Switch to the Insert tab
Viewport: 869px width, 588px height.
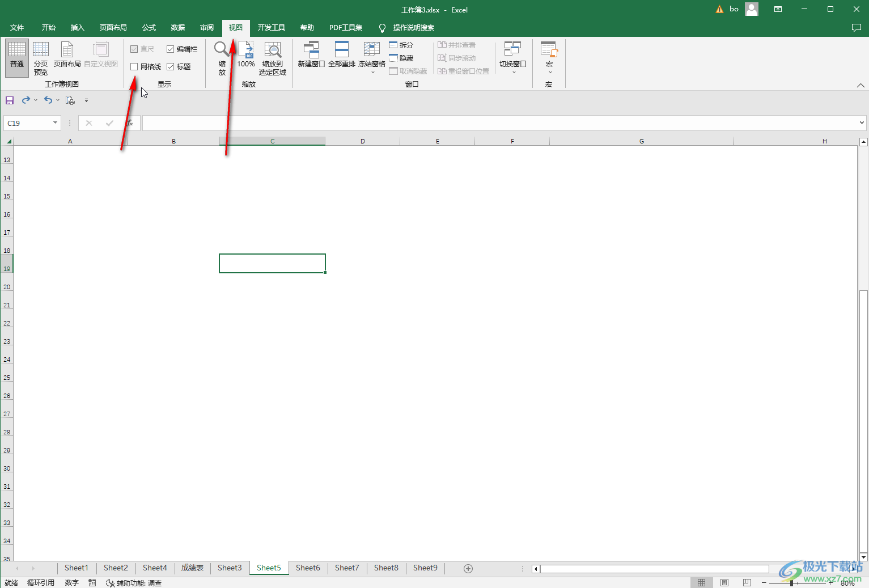coord(77,28)
